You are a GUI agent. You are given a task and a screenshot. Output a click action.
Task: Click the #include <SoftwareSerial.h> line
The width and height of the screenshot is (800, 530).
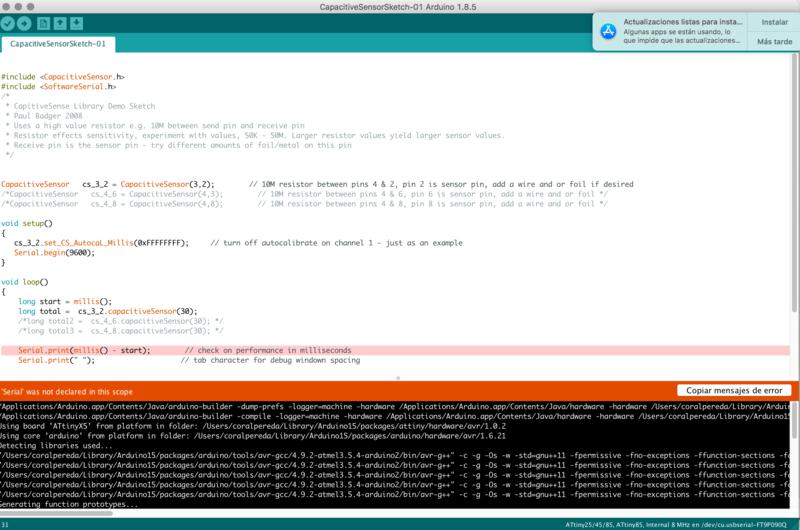(59, 87)
